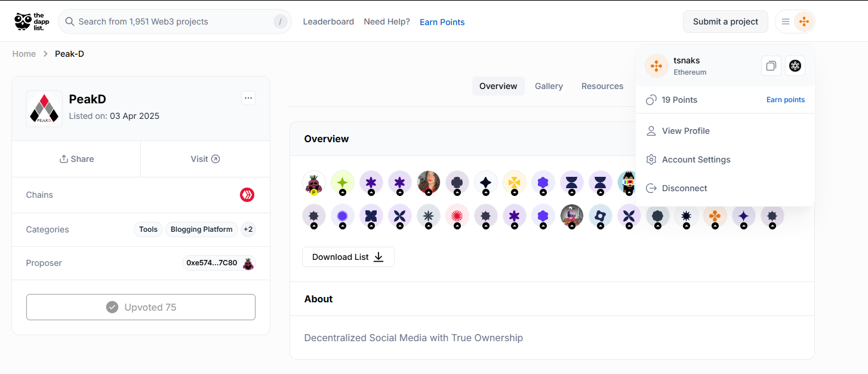Open Earn Points in the top navigation
The width and height of the screenshot is (868, 374).
tap(442, 22)
